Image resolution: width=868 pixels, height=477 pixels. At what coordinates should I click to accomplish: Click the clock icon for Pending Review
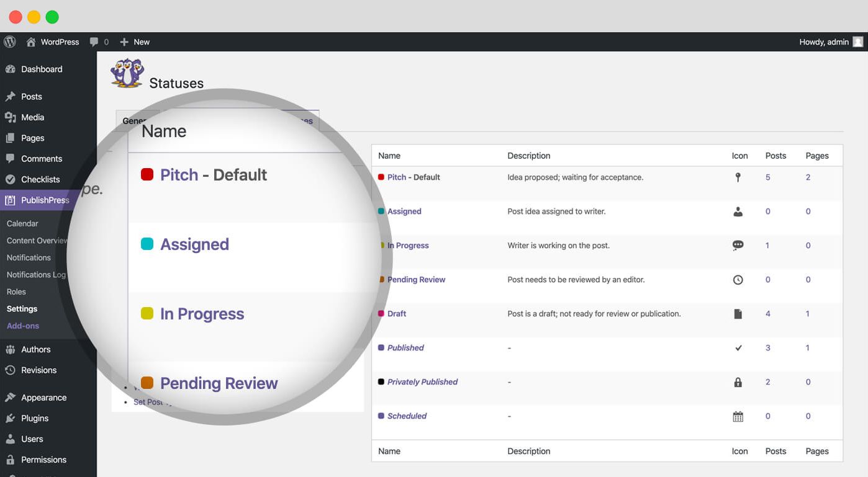click(x=738, y=280)
